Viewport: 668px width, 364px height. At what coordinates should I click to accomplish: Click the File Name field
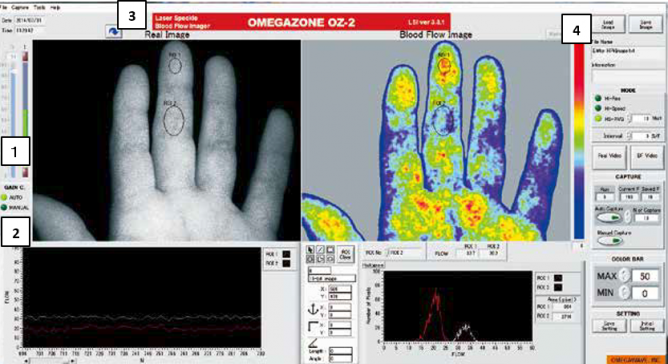pyautogui.click(x=627, y=52)
